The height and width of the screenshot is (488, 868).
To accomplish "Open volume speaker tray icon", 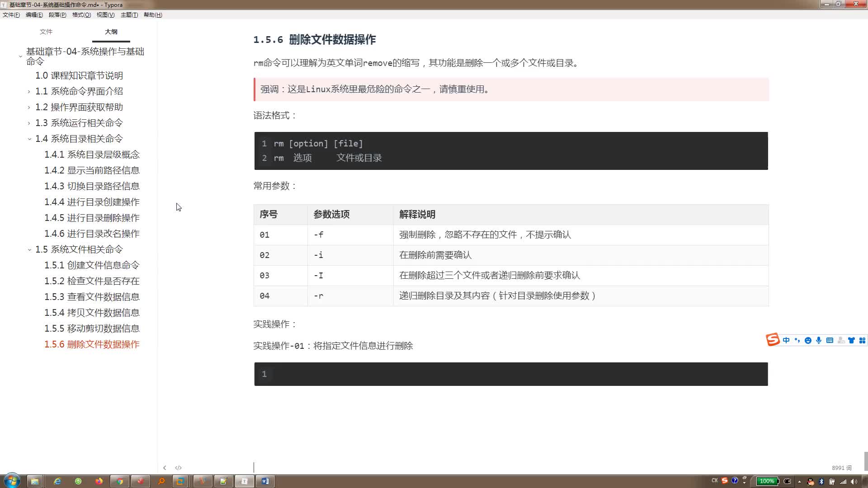I will (854, 481).
